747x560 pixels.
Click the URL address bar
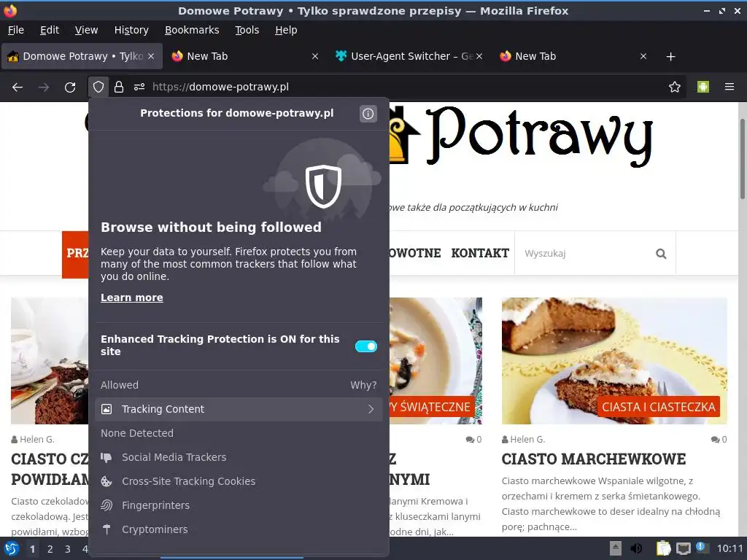point(405,87)
